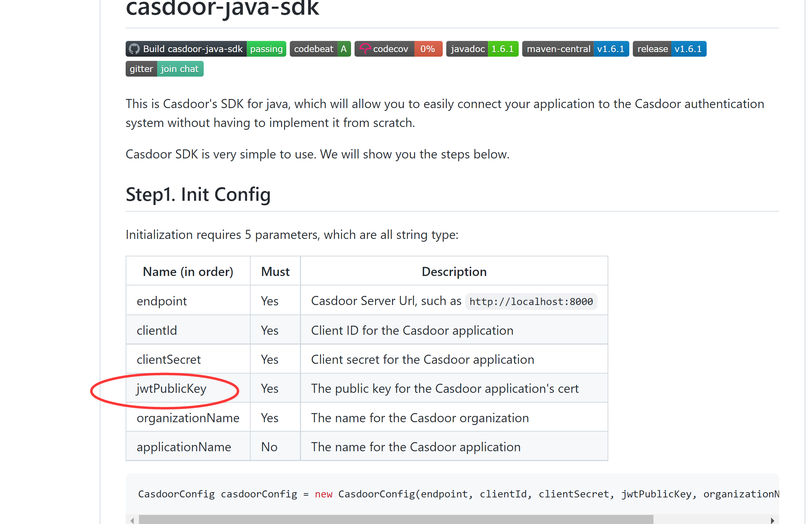This screenshot has height=524, width=812.
Task: Click the 0% label on codecov badge
Action: tap(428, 49)
